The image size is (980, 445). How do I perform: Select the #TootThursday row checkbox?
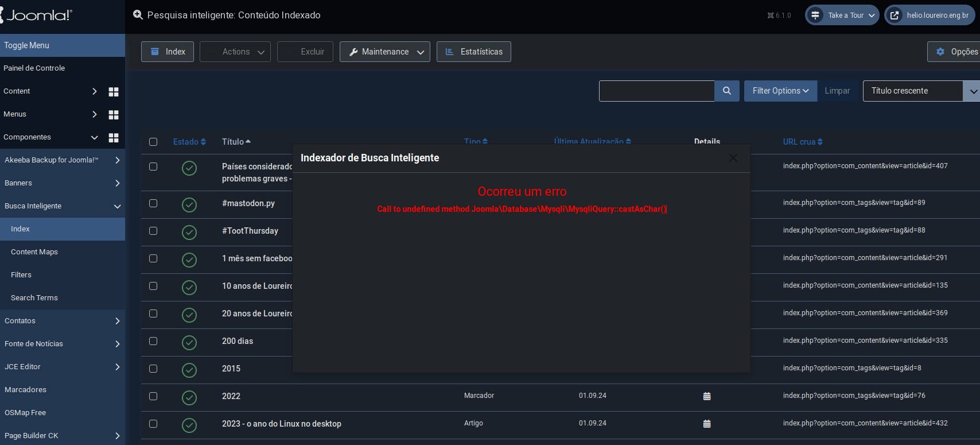coord(153,231)
